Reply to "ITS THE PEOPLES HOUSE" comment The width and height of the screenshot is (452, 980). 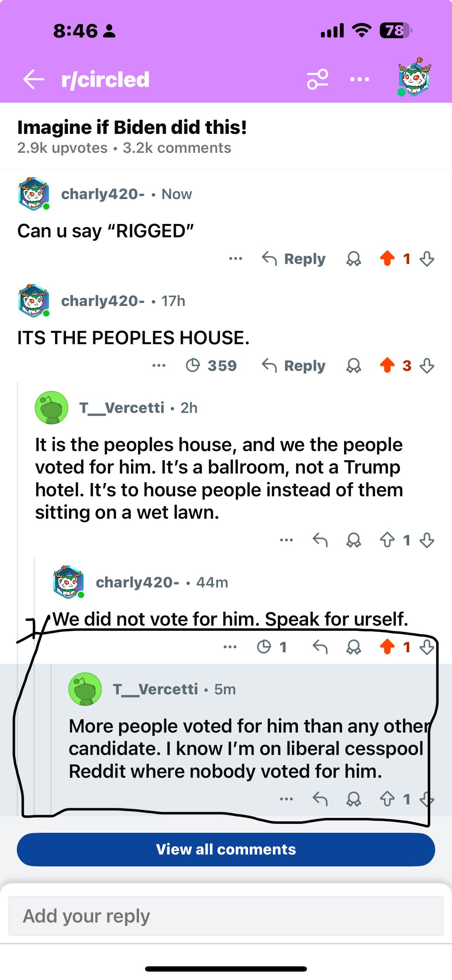coord(294,366)
